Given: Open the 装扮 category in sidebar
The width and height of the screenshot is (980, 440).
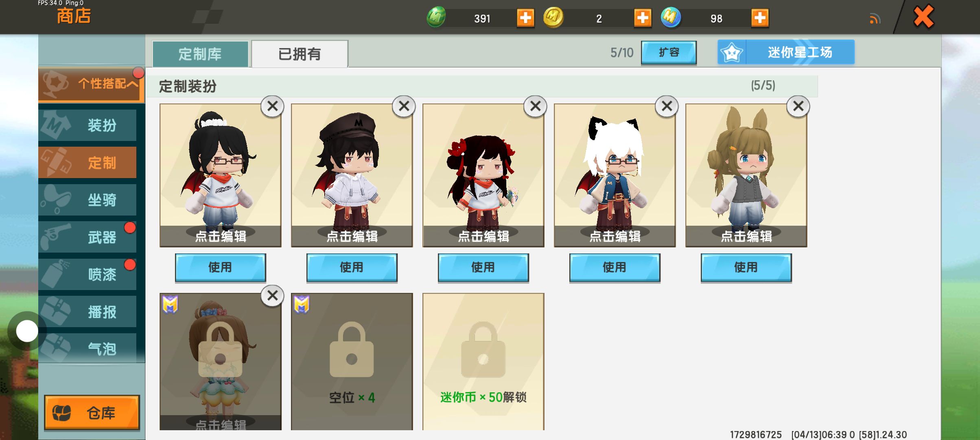Looking at the screenshot, I should pyautogui.click(x=87, y=125).
